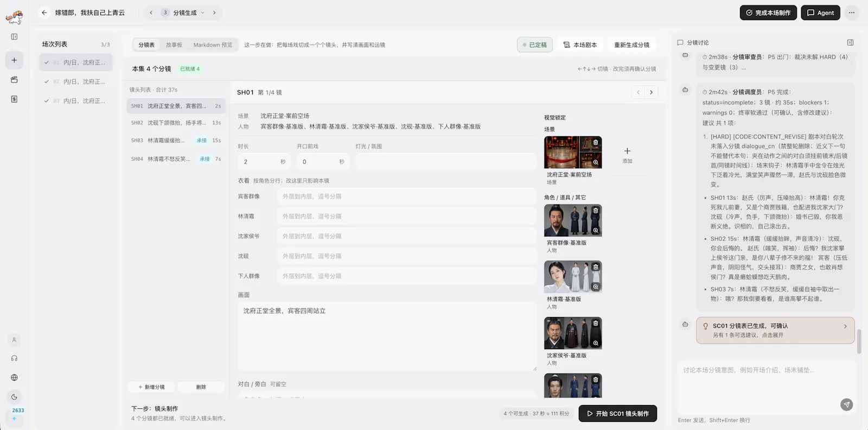This screenshot has height=430, width=868.
Task: Select first scene 01 内/日 in scene list
Action: (x=76, y=62)
